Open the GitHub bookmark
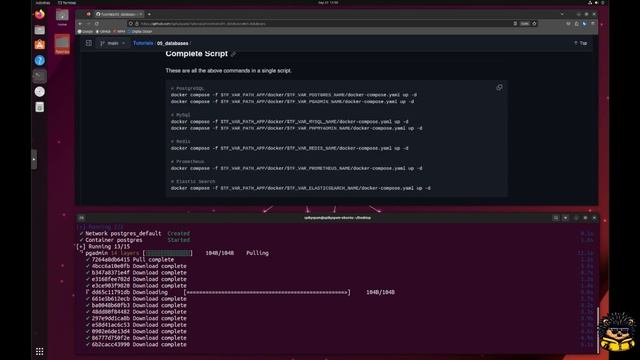Image resolution: width=640 pixels, height=360 pixels. pos(103,31)
